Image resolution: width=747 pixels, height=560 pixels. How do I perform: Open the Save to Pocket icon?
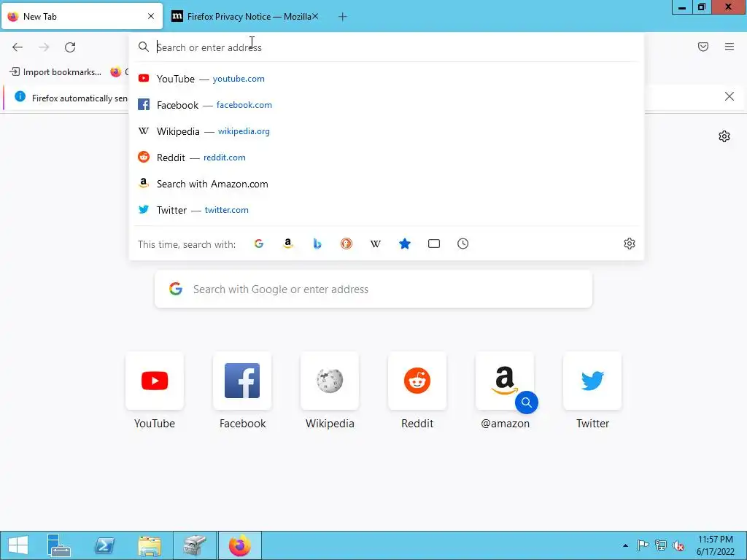point(703,47)
